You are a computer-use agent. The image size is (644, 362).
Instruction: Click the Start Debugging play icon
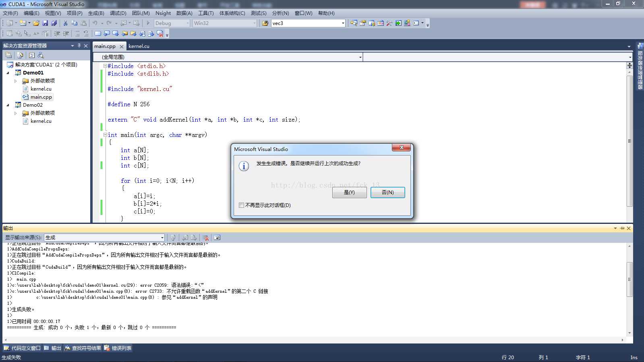pyautogui.click(x=148, y=23)
